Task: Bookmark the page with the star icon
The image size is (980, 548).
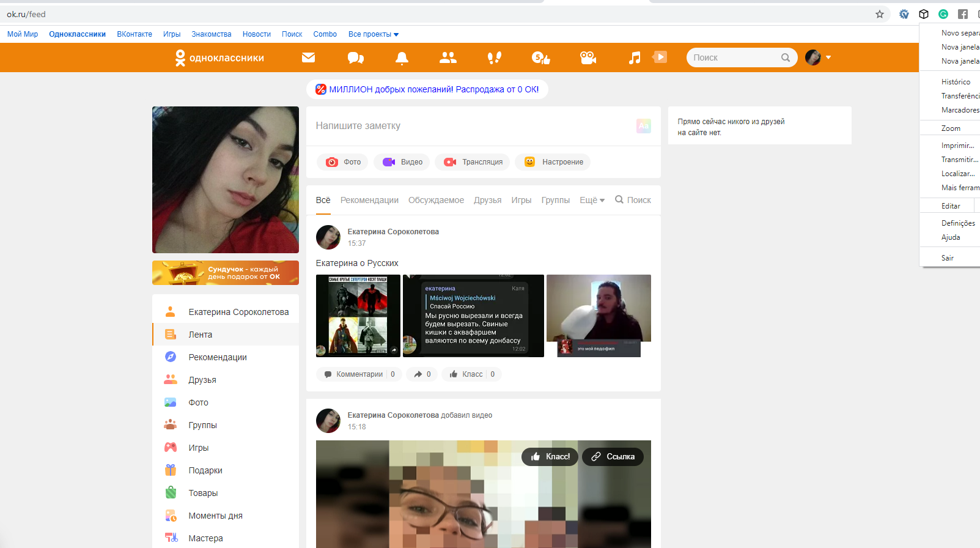Action: 880,14
